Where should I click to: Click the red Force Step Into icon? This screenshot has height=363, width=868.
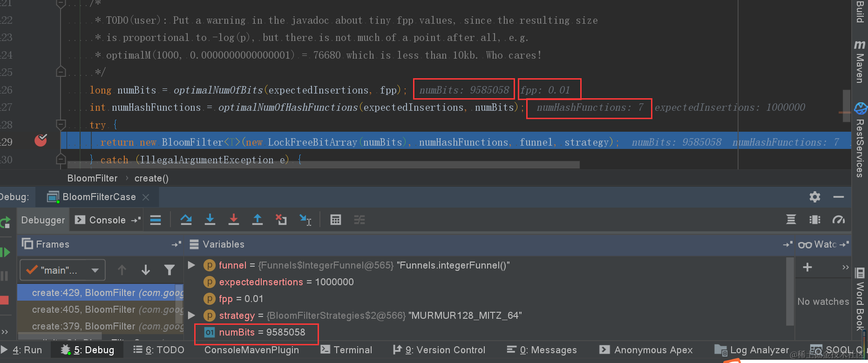pyautogui.click(x=234, y=220)
